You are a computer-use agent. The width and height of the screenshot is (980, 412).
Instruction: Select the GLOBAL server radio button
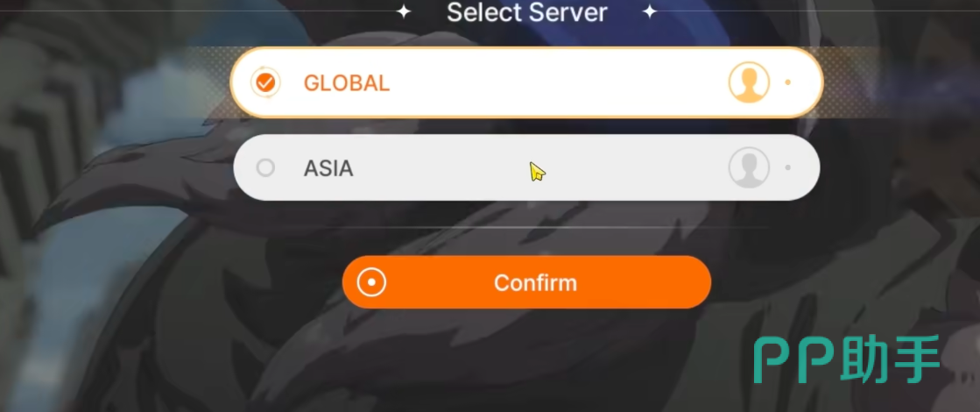point(265,82)
